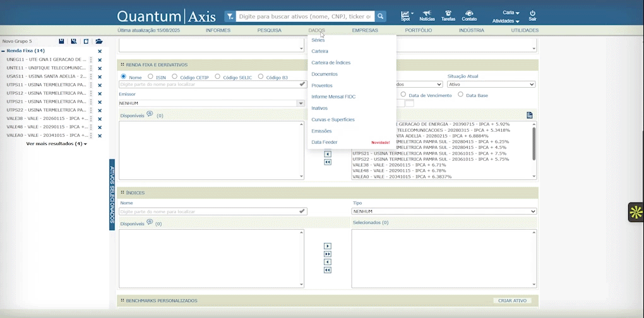Click the magnifier search button
Image resolution: width=644 pixels, height=318 pixels.
pos(380,16)
